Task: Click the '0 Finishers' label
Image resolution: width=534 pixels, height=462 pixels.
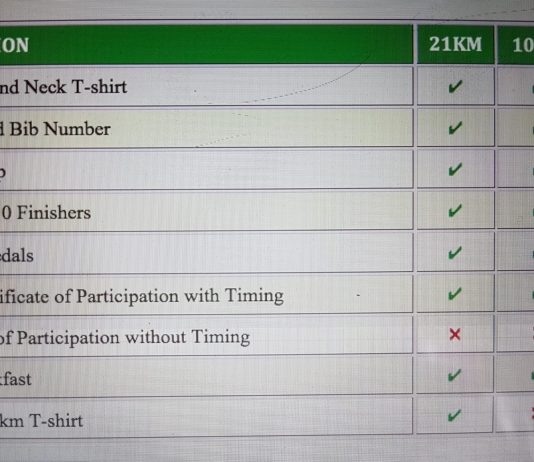Action: click(x=47, y=212)
